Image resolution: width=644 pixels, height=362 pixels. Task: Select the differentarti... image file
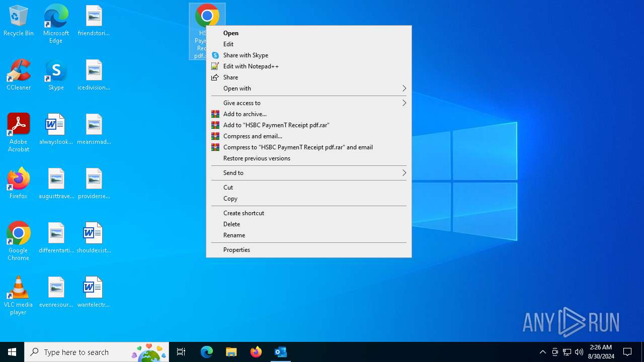coord(56,238)
